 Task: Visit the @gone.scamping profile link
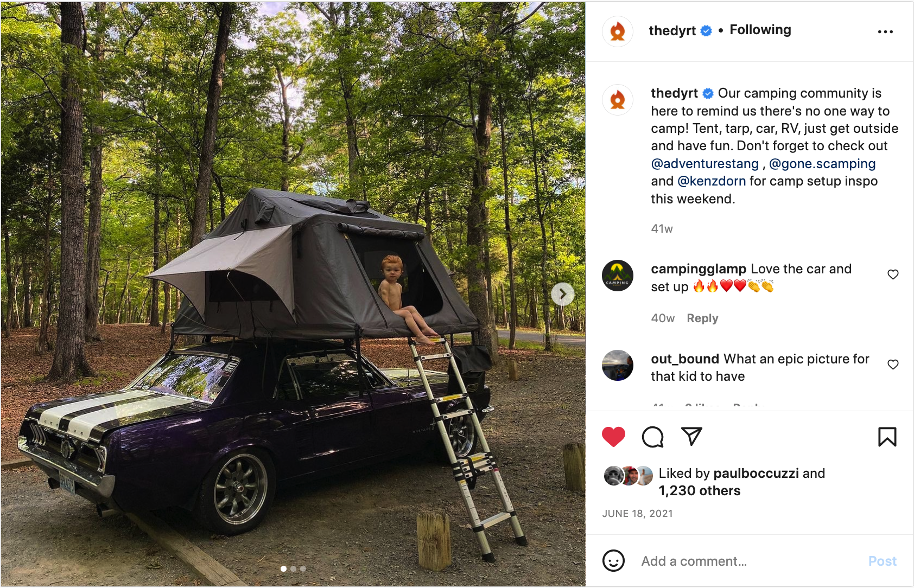tap(822, 164)
